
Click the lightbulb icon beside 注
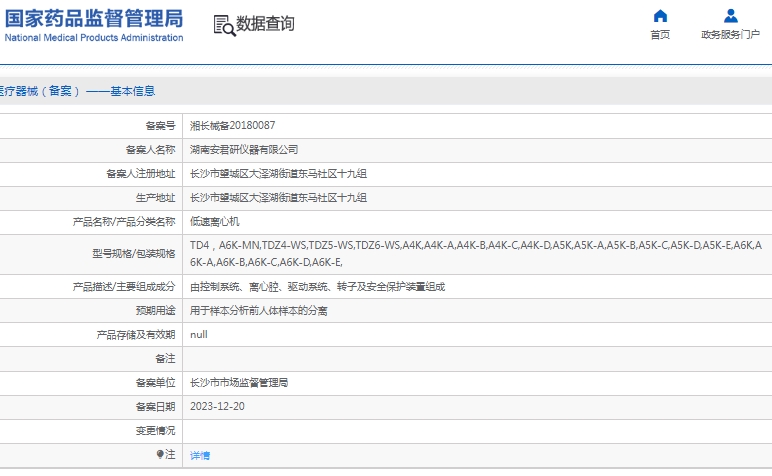pyautogui.click(x=160, y=454)
